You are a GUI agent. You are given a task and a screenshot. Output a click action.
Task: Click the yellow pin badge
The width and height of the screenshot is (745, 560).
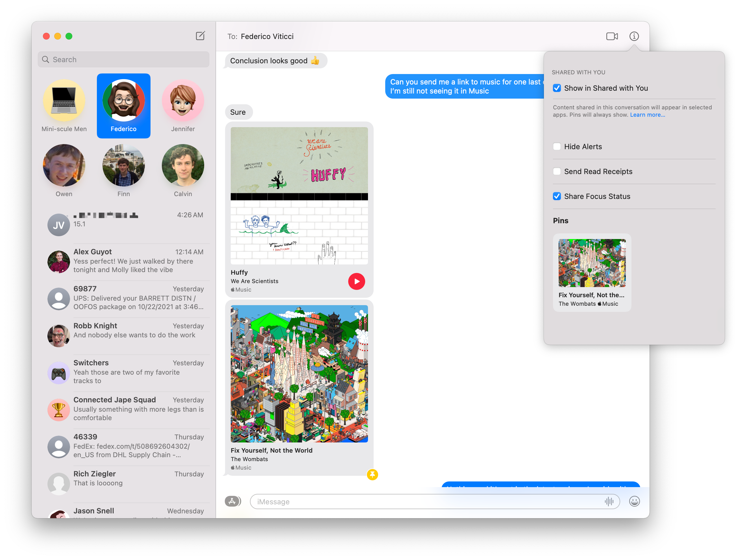pos(372,474)
